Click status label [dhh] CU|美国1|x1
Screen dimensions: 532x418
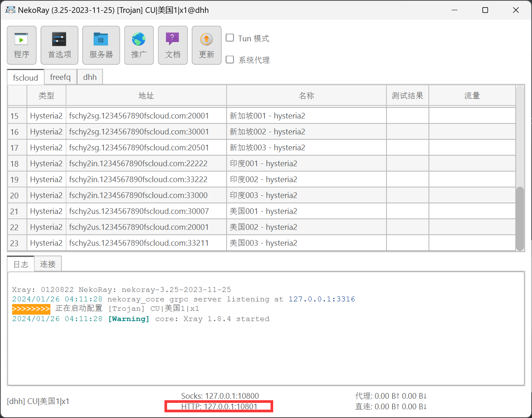point(38,401)
